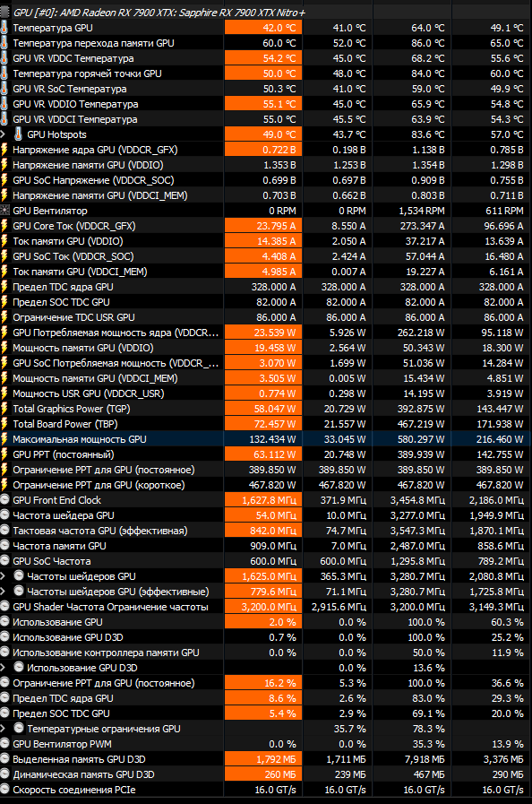Expand Температурные ограничения GPU group
The width and height of the screenshot is (532, 804).
[x=3, y=729]
